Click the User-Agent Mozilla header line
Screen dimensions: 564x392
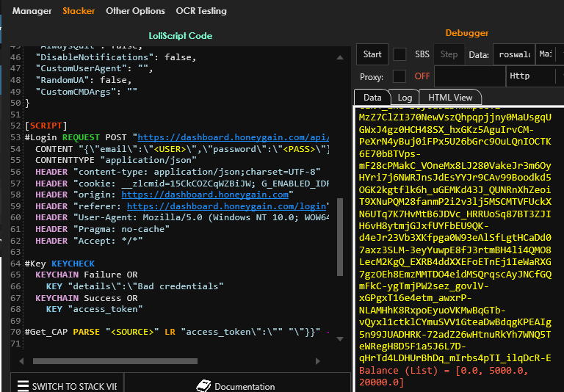182,217
